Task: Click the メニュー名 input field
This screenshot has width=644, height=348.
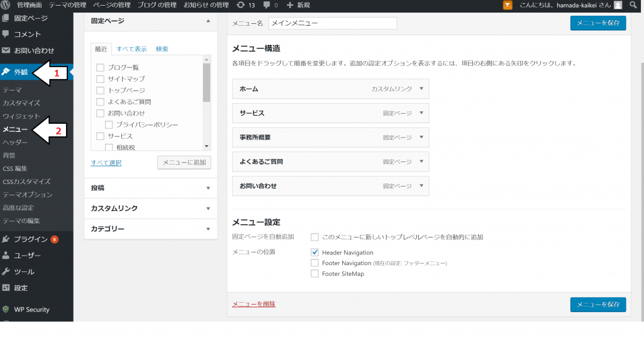Action: coord(333,23)
